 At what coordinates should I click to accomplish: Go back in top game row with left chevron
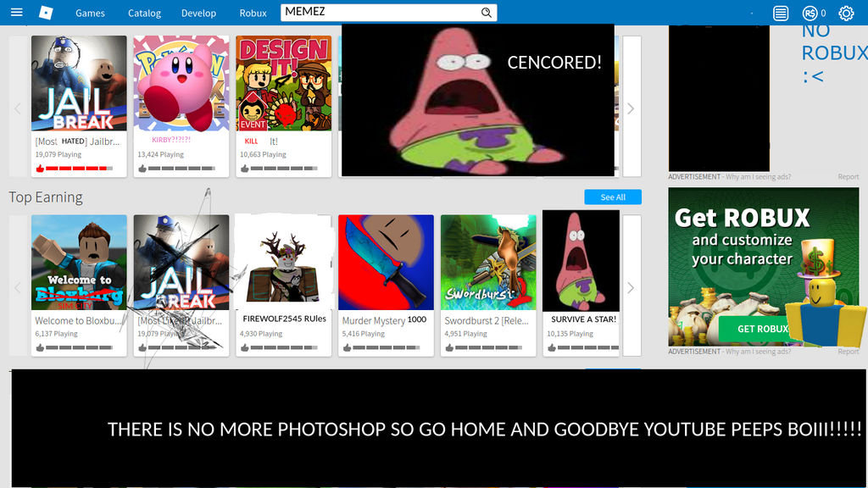tap(18, 108)
